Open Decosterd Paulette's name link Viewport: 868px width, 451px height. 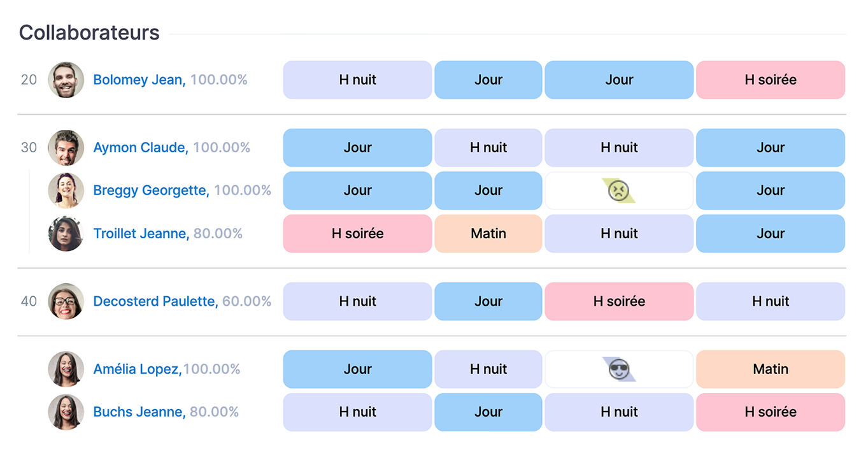[155, 301]
